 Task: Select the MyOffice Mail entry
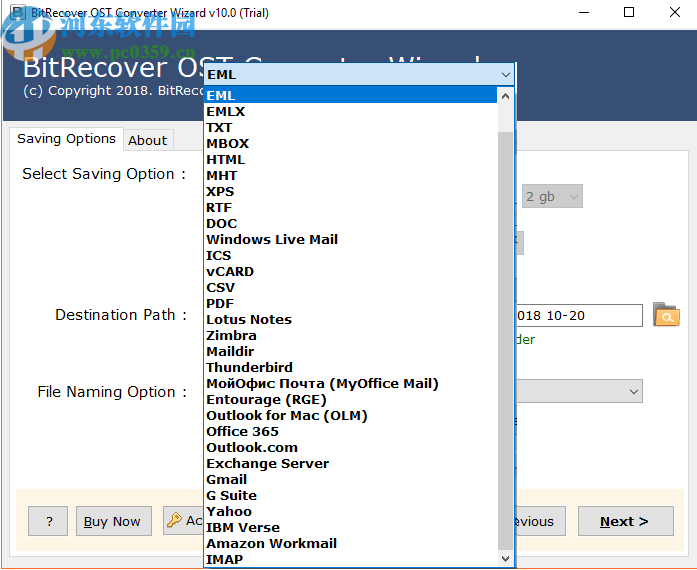point(350,383)
